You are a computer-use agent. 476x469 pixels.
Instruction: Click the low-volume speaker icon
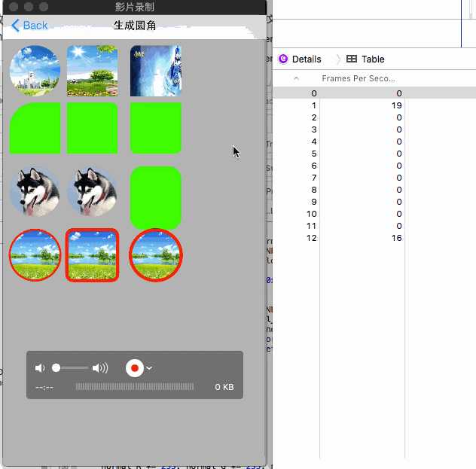[40, 368]
